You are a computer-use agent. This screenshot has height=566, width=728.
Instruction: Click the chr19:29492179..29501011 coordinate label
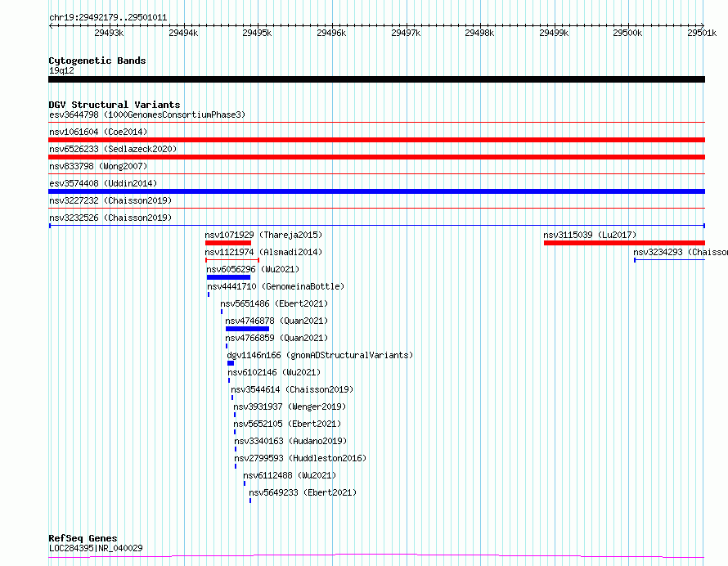[x=108, y=18]
